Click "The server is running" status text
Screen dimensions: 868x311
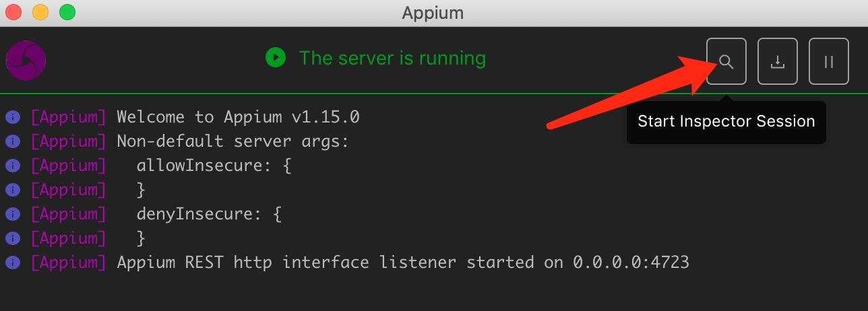392,58
